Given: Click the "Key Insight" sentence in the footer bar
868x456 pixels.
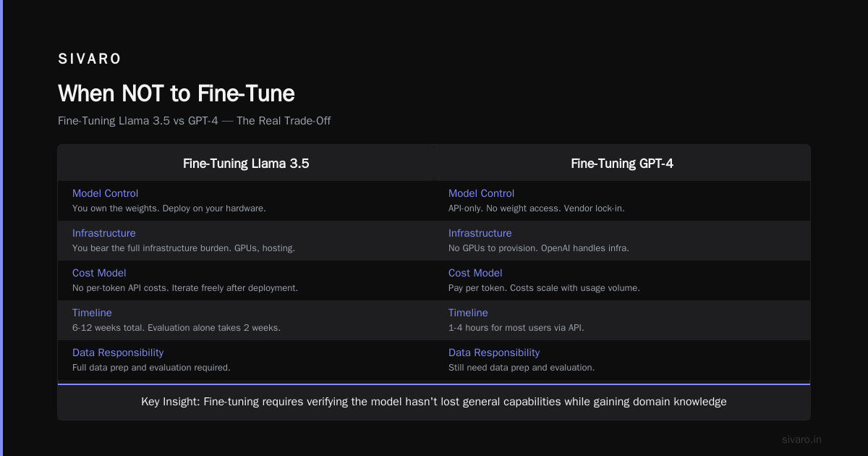Looking at the screenshot, I should click(434, 402).
